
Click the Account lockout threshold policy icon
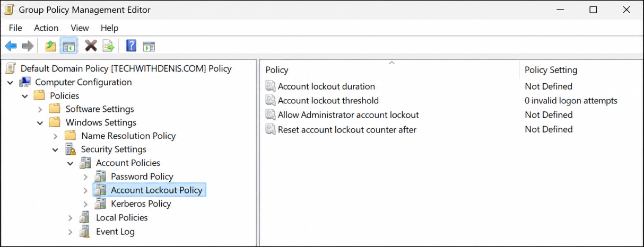pos(271,101)
